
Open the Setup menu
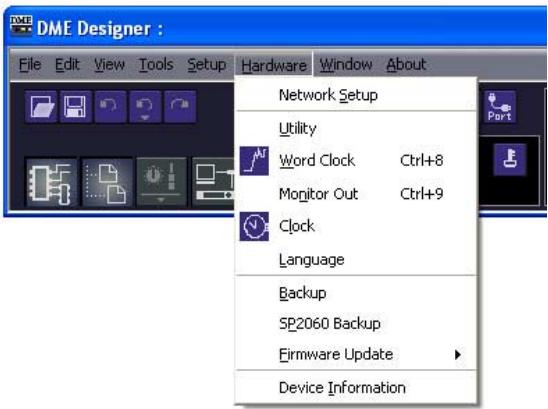tap(207, 65)
